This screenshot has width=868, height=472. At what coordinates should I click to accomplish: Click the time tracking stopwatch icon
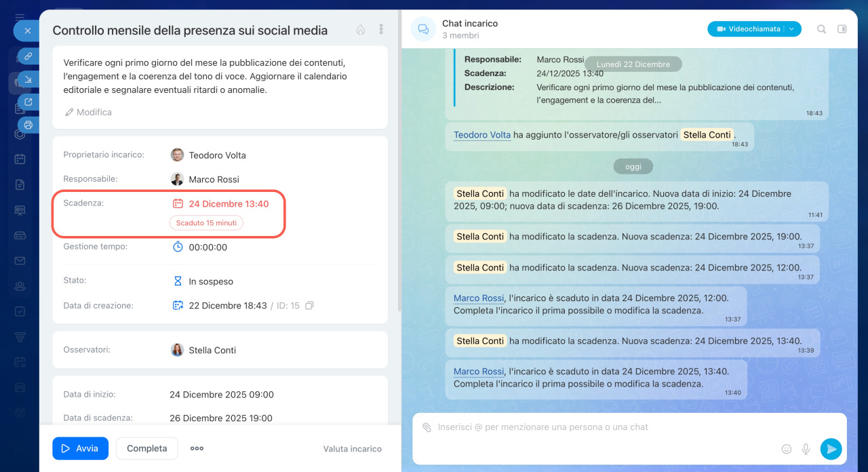pos(178,247)
